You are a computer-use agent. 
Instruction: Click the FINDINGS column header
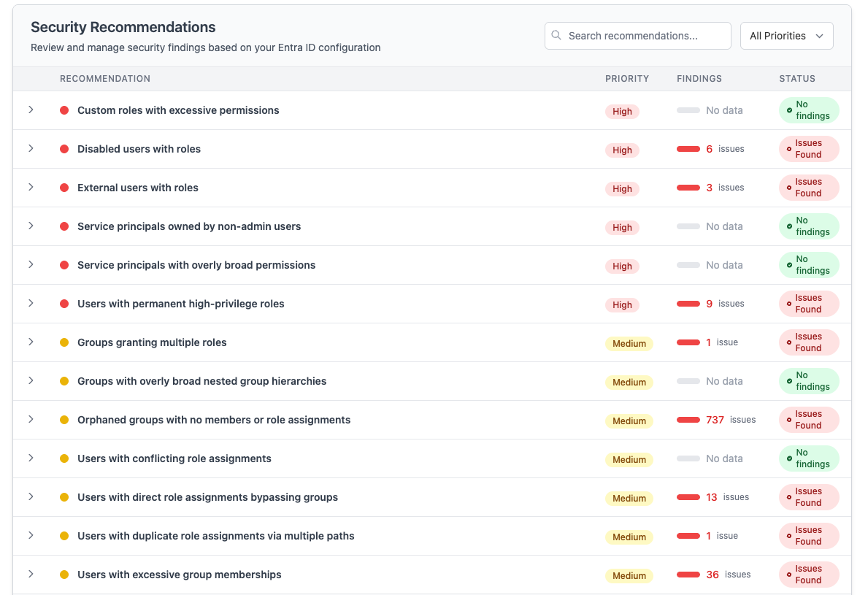point(699,78)
